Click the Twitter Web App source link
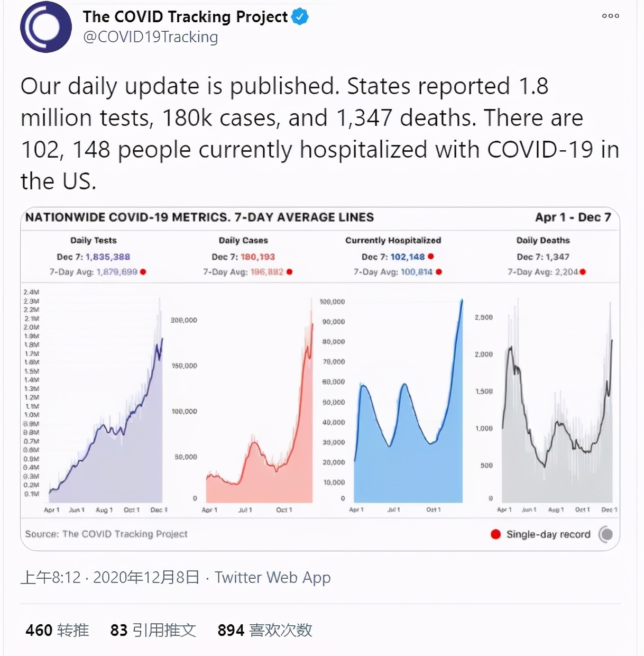The width and height of the screenshot is (644, 656). pos(272,578)
